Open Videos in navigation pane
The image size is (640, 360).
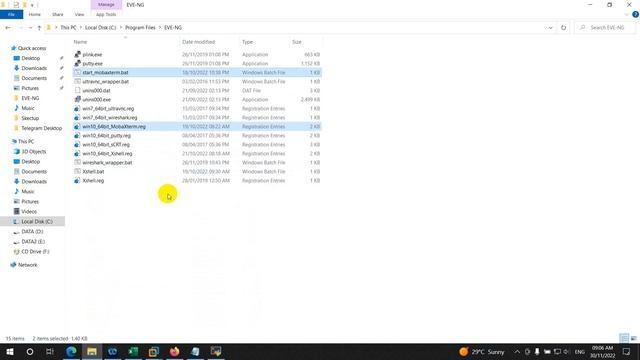point(29,212)
